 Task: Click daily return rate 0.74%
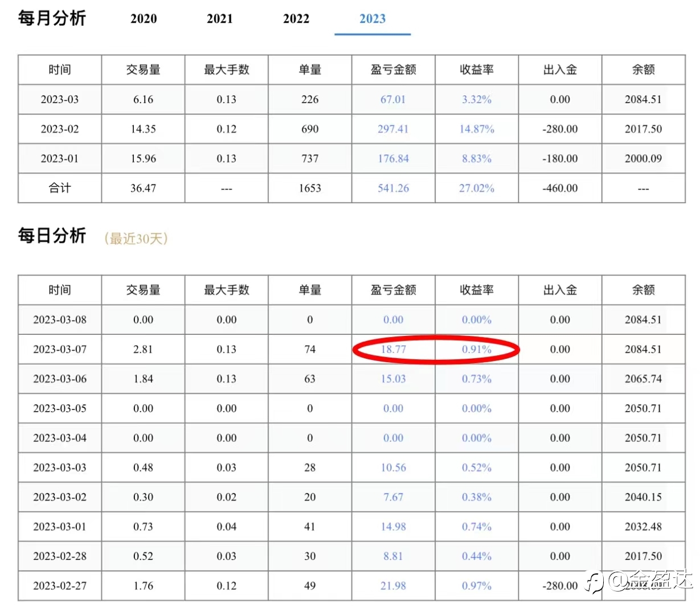coord(477,527)
